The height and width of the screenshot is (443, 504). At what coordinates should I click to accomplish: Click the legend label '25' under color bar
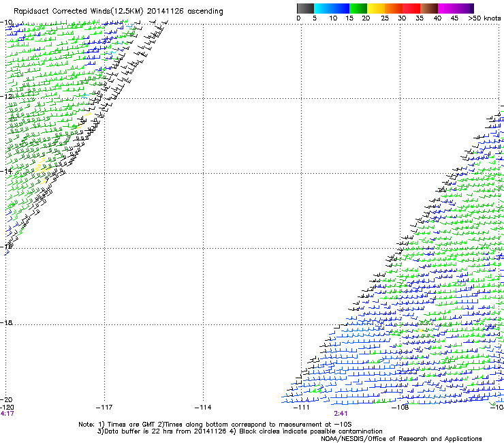[x=385, y=18]
